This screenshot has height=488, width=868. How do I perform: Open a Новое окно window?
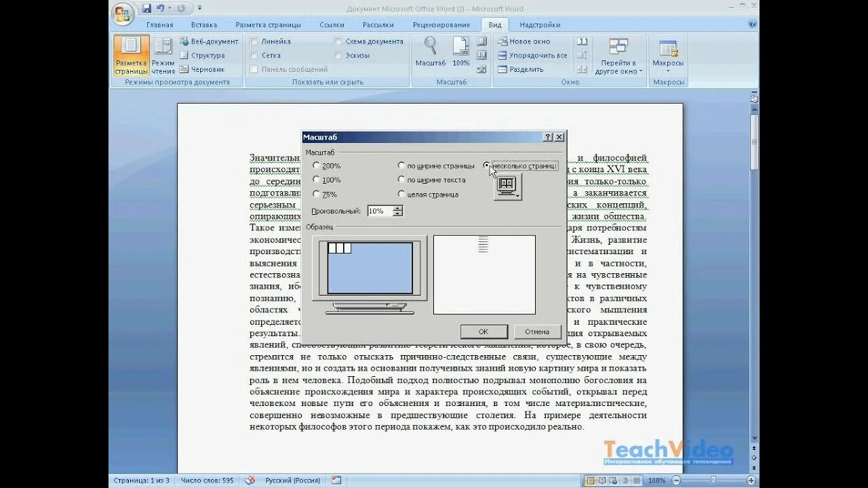(524, 41)
